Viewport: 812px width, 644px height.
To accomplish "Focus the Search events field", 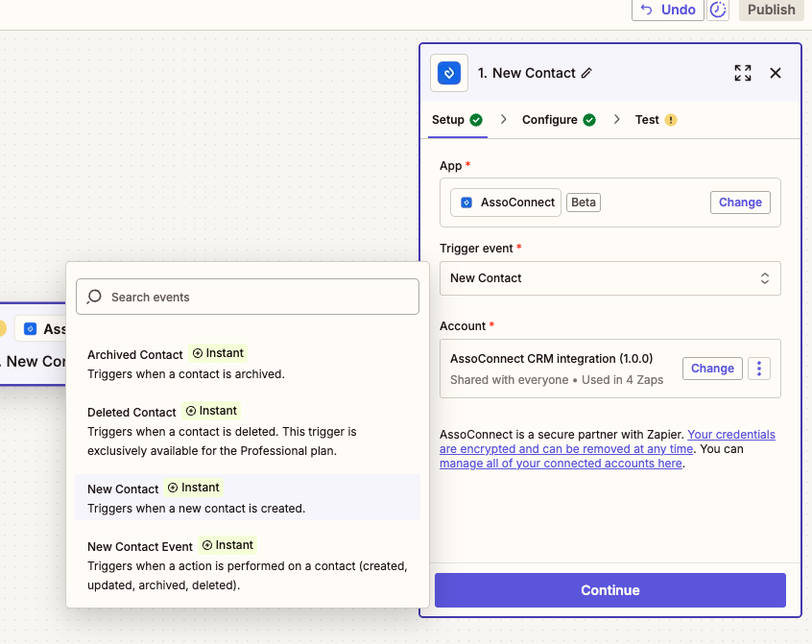I will [248, 297].
